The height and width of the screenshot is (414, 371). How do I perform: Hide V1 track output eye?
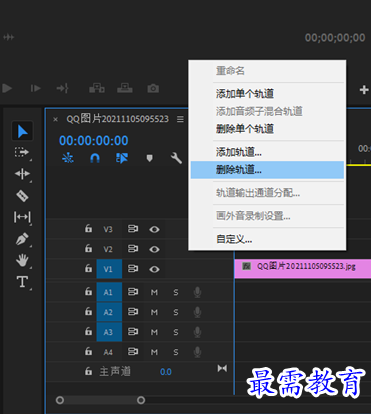click(154, 269)
